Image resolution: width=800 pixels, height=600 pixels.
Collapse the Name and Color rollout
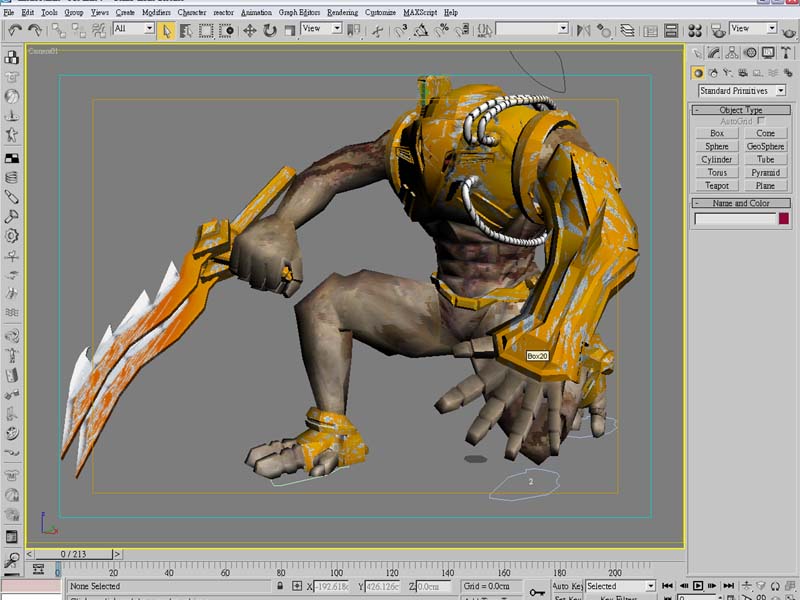[x=741, y=203]
